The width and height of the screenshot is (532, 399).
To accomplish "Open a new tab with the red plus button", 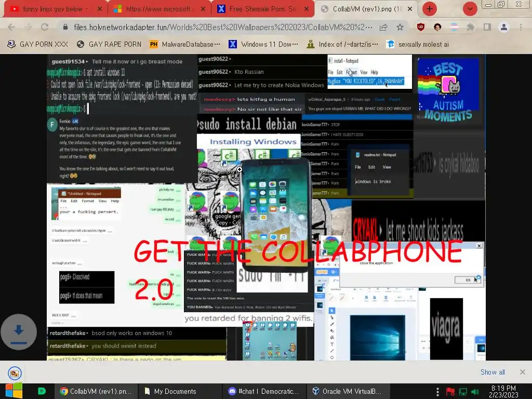I will 430,9.
